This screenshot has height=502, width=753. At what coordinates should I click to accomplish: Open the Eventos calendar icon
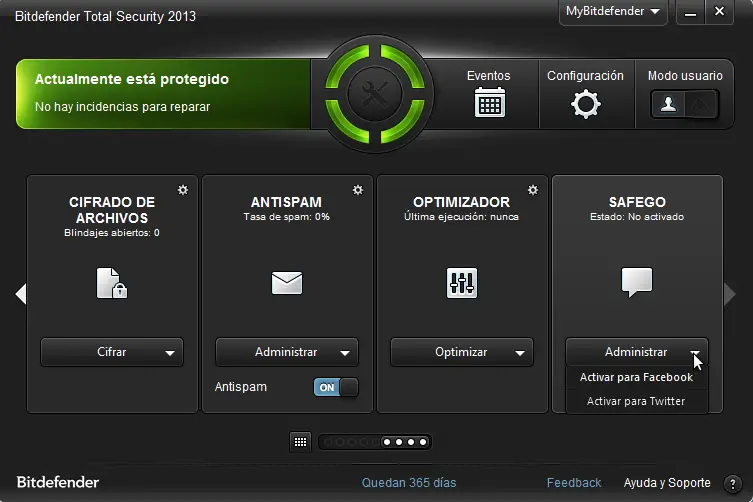click(489, 102)
